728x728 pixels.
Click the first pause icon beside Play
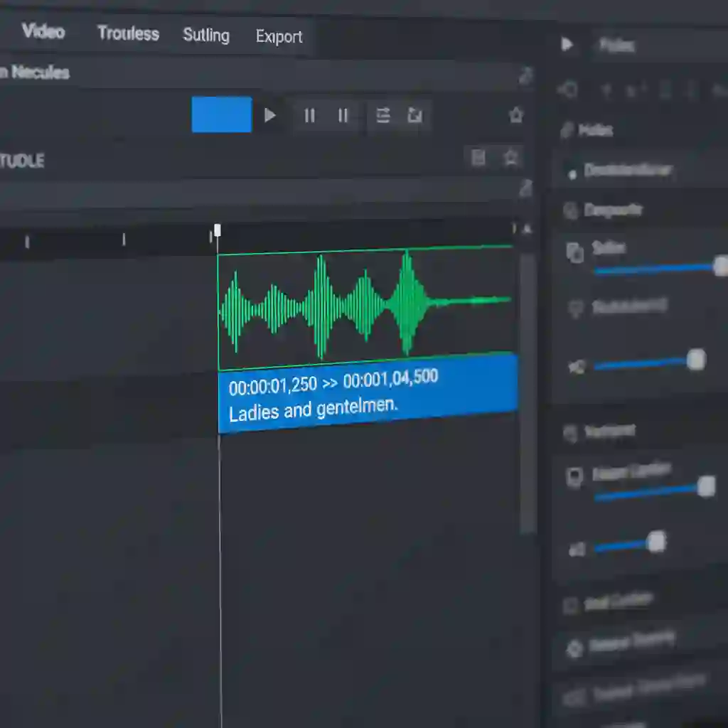(309, 116)
